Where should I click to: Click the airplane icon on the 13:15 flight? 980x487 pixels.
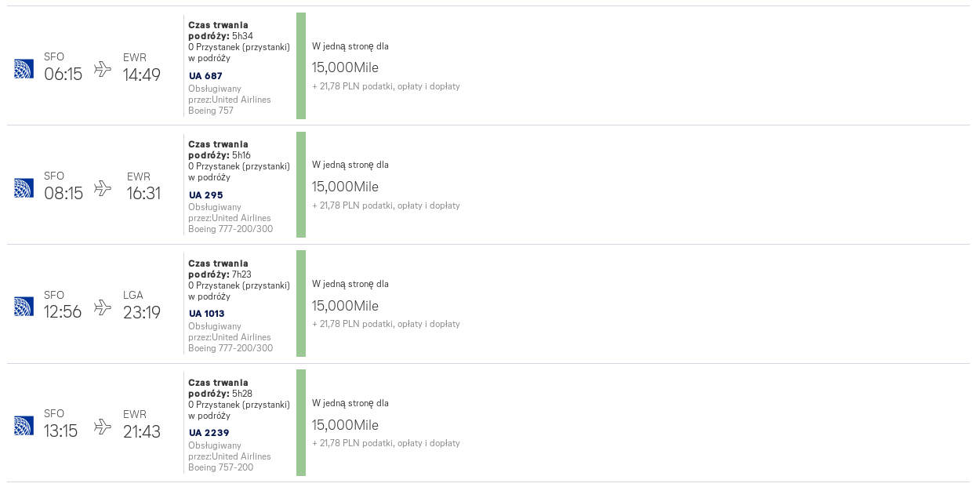pos(103,427)
